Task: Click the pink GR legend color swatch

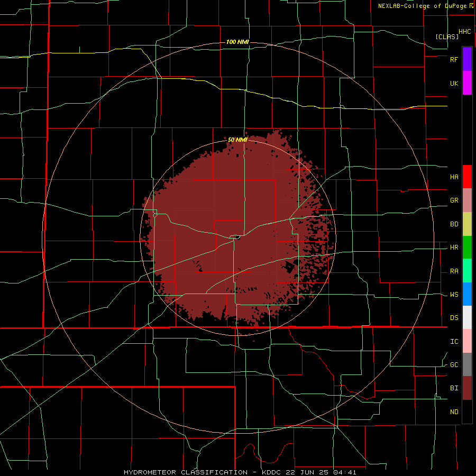Action: 467,200
